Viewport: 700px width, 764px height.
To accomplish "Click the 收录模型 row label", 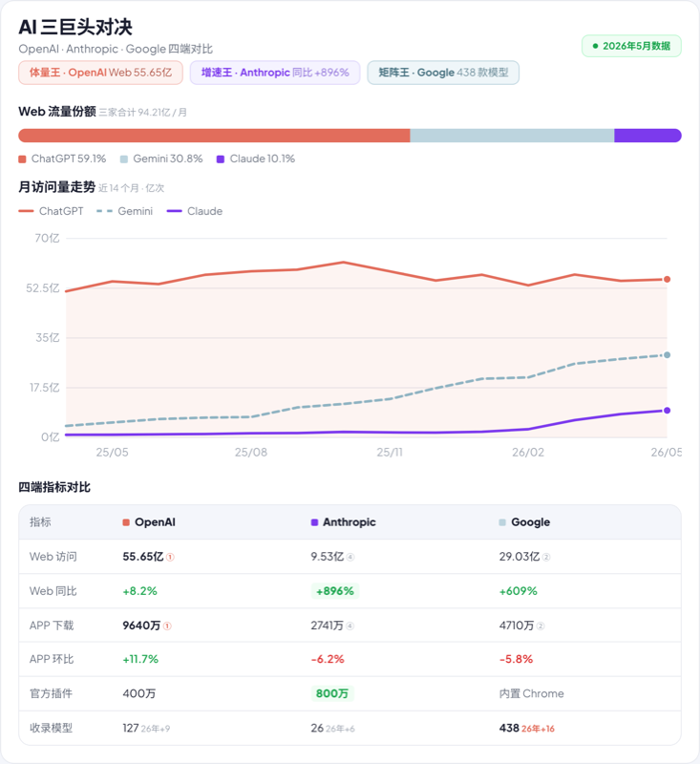I will (x=51, y=728).
